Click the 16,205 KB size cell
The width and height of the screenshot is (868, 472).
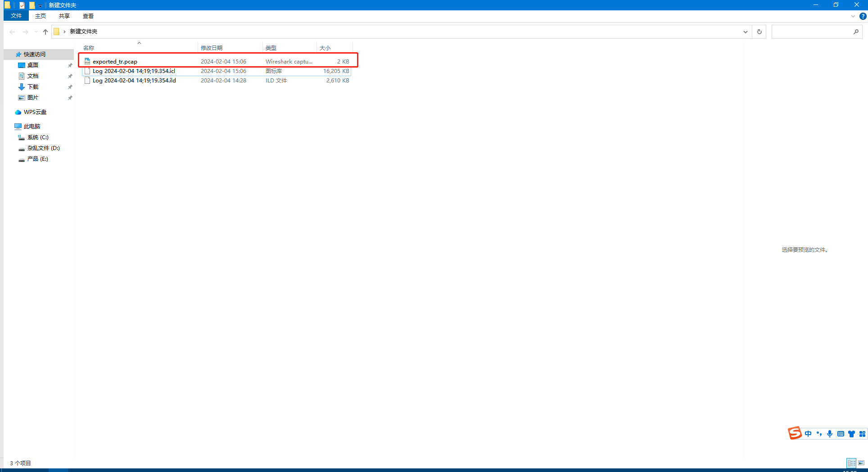click(x=336, y=71)
